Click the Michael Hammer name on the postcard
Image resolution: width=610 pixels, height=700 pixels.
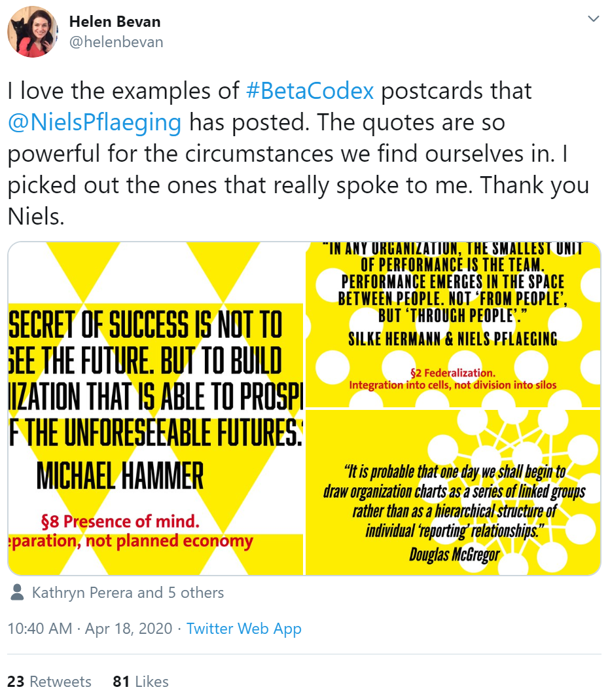tap(120, 476)
